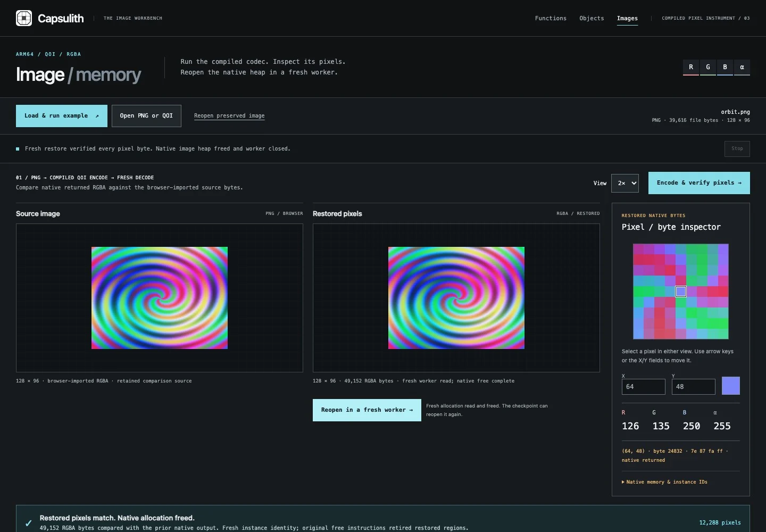Click Encode & verify pixels button

(x=699, y=183)
